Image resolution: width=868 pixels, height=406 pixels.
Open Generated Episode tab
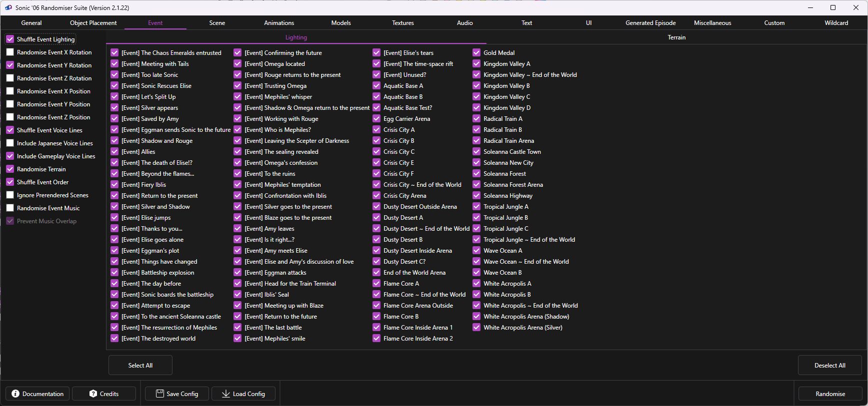(x=650, y=23)
